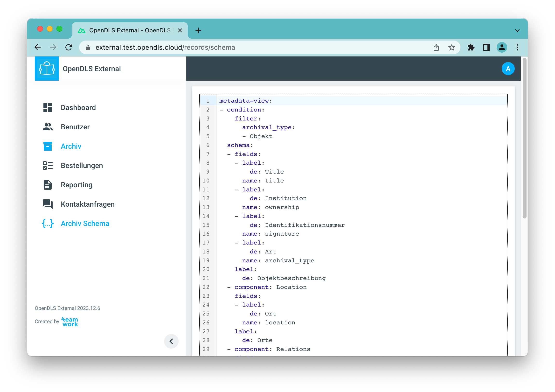Image resolution: width=555 pixels, height=392 pixels.
Task: Toggle the browser side panel icon
Action: (x=486, y=47)
